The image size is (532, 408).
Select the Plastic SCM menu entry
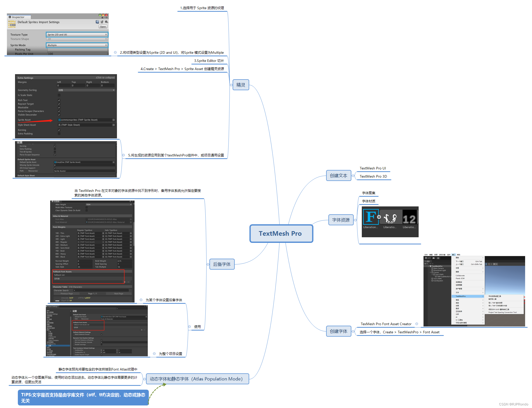pyautogui.click(x=460, y=279)
